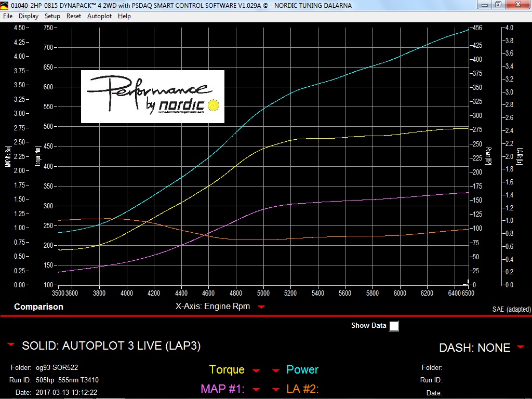532x399 pixels.
Task: Open the X-Axis Engine Rpm dropdown arrow
Action: pos(261,307)
